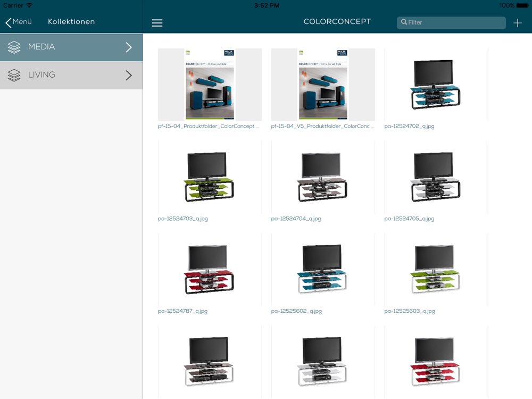Click the magnifier icon in Filter box

[x=404, y=22]
